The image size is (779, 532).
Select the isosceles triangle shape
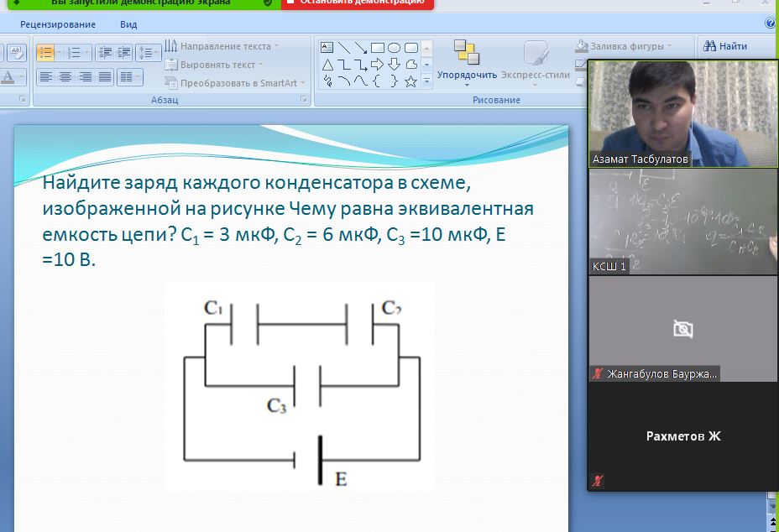[x=327, y=65]
